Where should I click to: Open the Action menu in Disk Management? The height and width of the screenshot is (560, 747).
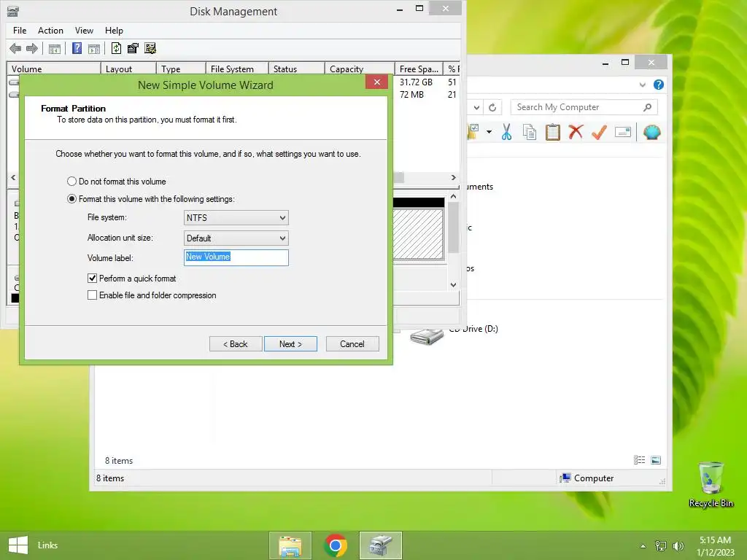[x=50, y=31]
